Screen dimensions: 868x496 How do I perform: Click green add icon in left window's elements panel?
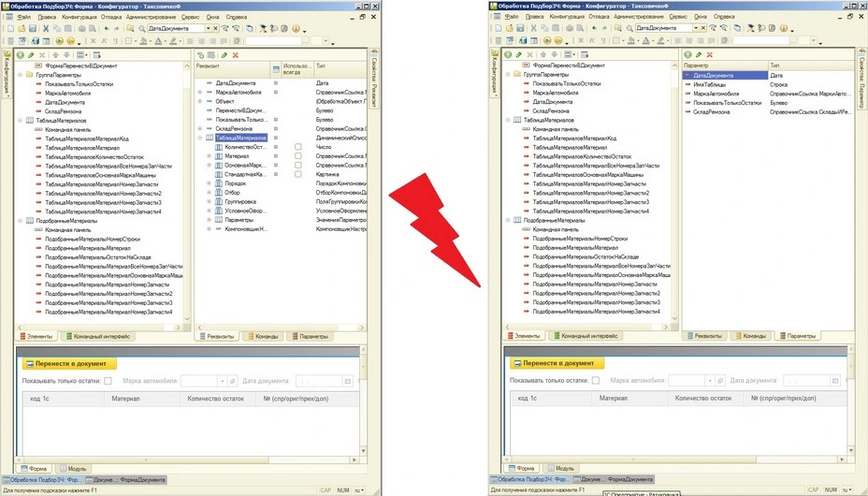[x=20, y=56]
